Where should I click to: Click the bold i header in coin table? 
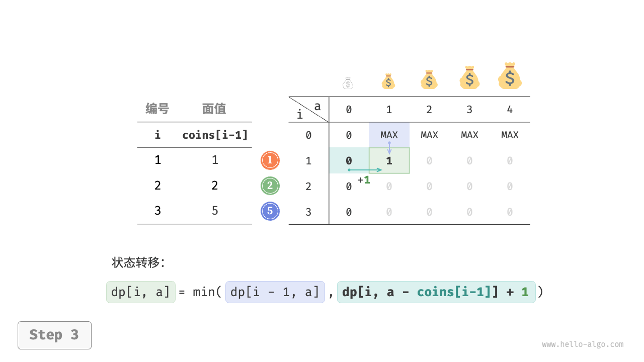158,135
